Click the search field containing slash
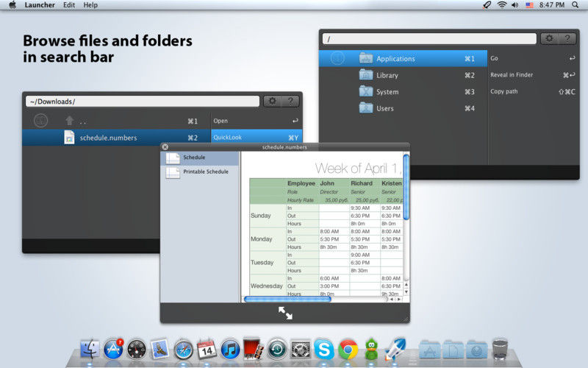This screenshot has width=588, height=368. click(429, 39)
